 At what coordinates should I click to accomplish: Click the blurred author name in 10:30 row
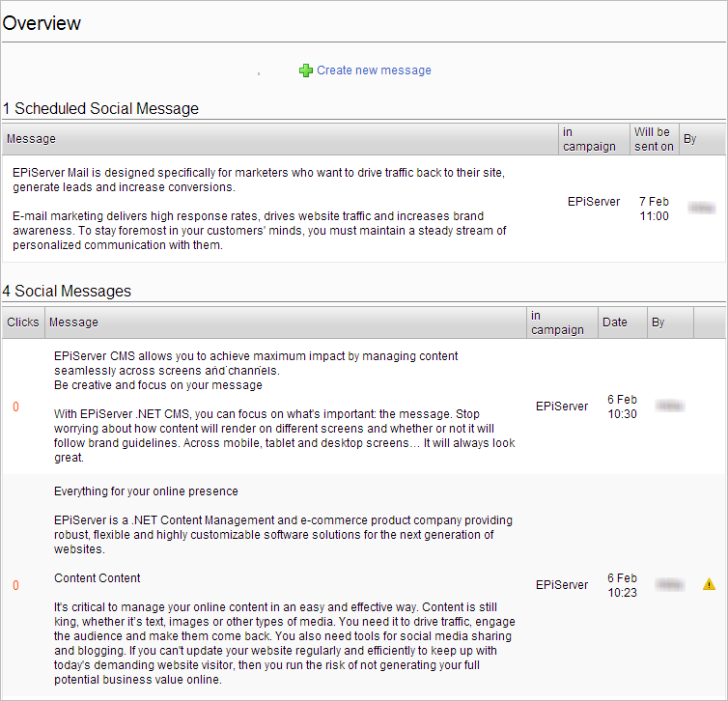(x=669, y=407)
